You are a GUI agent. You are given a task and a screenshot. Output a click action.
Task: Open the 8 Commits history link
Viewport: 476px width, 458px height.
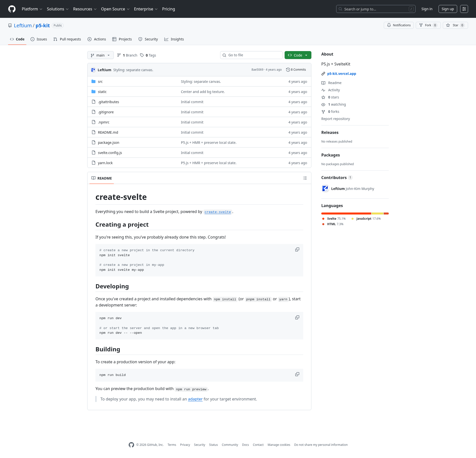click(296, 70)
